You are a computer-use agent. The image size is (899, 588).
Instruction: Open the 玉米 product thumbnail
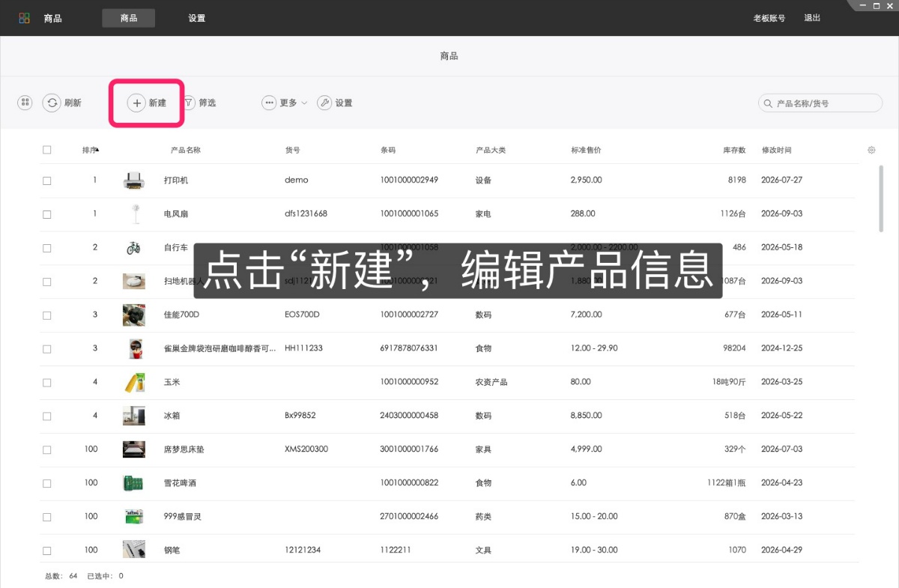[134, 382]
